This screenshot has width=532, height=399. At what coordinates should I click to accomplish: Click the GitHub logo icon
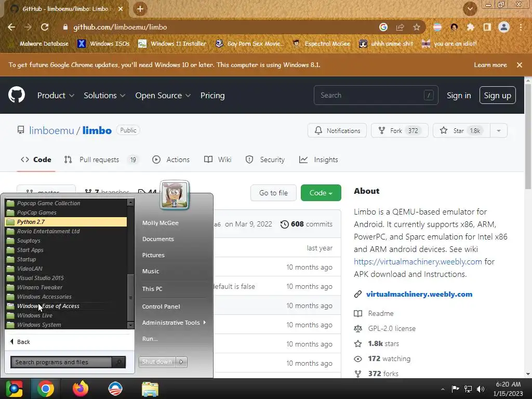coord(16,95)
